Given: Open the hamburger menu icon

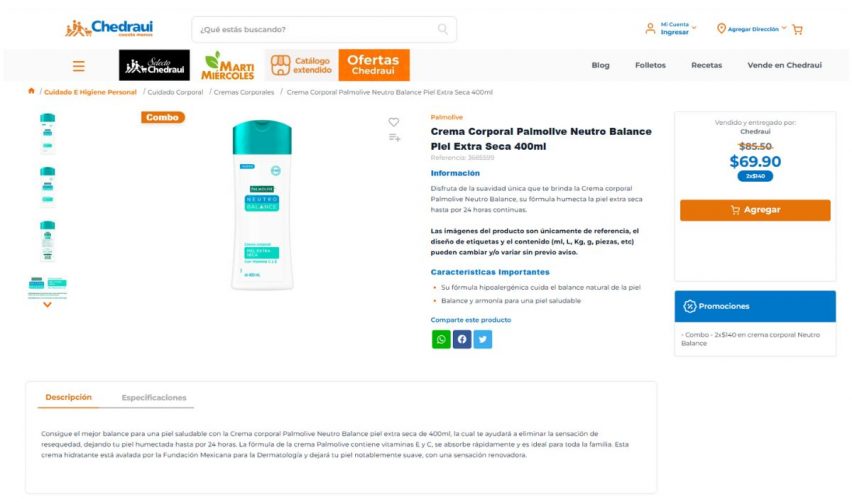Looking at the screenshot, I should click(79, 66).
